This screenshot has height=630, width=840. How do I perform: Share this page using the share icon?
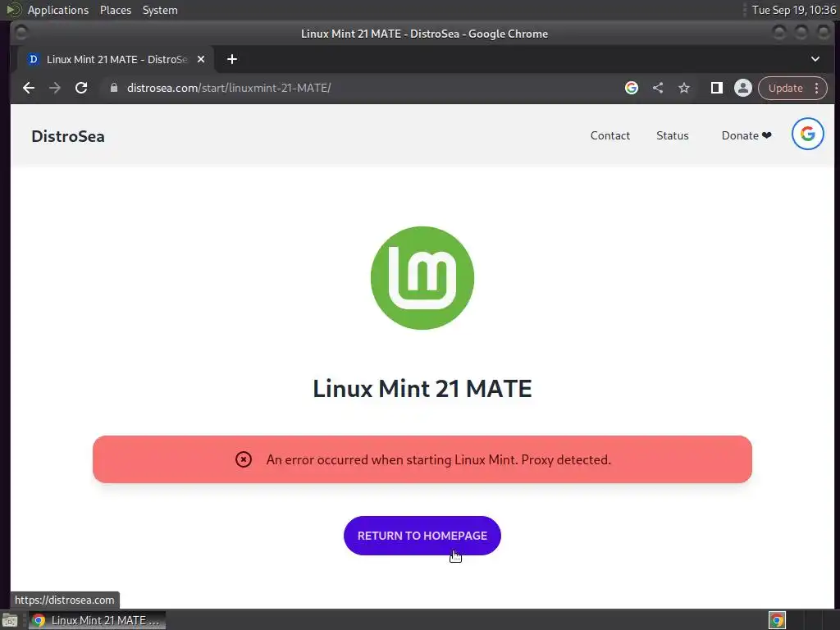tap(658, 88)
